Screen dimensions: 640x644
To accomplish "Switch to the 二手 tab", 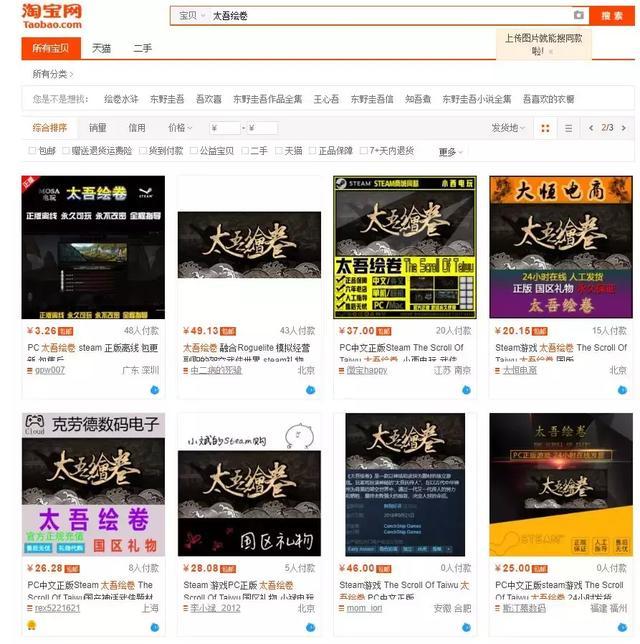I will click(x=143, y=48).
